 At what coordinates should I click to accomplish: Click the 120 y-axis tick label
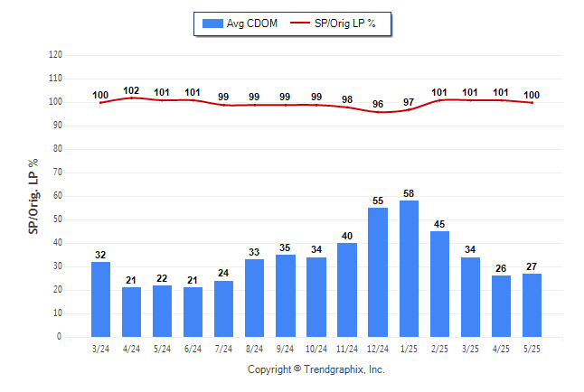55,55
